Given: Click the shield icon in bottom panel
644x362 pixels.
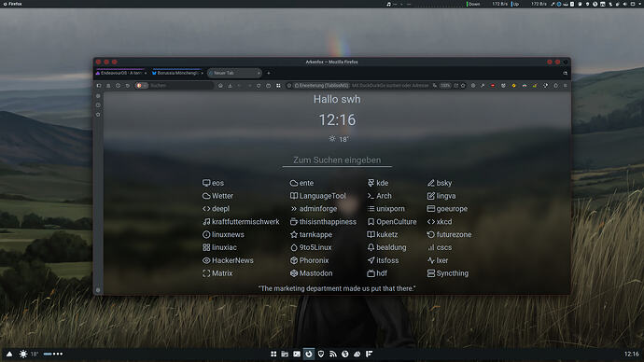Looking at the screenshot, I should 321,354.
